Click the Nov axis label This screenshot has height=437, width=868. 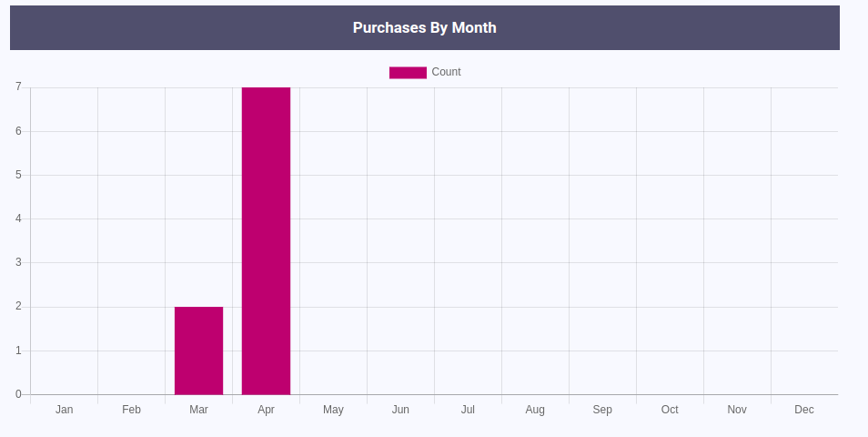click(x=737, y=410)
